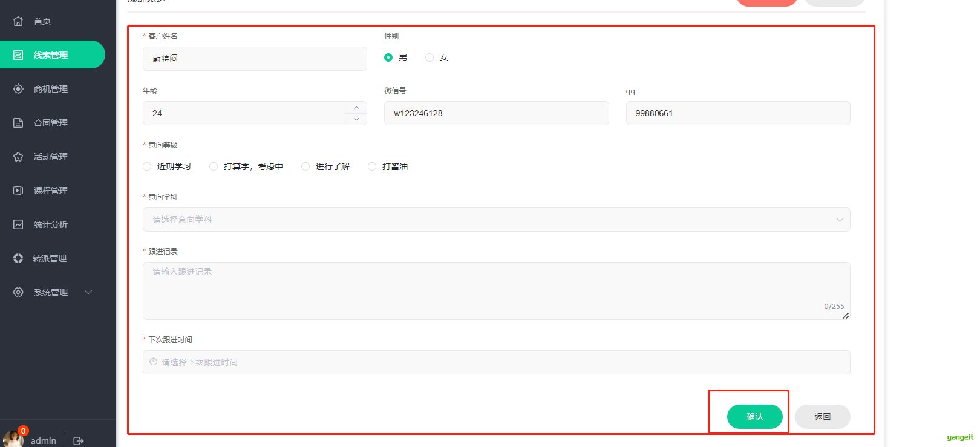980x447 pixels.
Task: Open the 下次跟进时间 date picker field
Action: click(x=497, y=362)
